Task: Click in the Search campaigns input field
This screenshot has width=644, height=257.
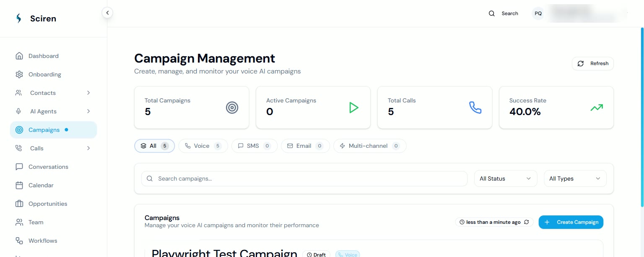Action: pos(304,178)
